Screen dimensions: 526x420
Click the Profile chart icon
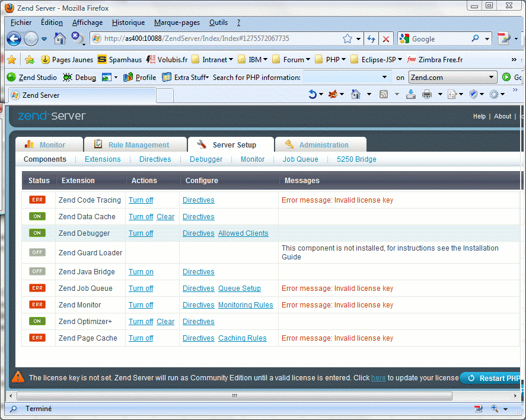point(128,78)
